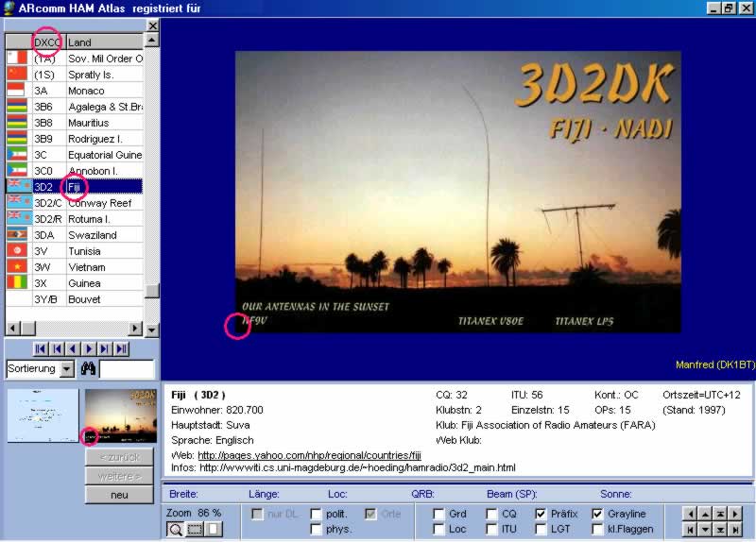Select the magnifier zoom tool

click(x=175, y=529)
